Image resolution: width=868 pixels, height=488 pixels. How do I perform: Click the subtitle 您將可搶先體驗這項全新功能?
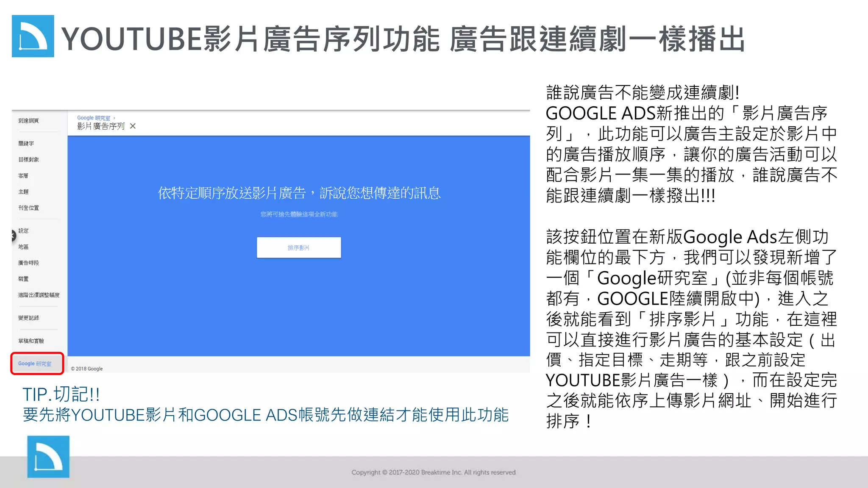coord(299,214)
